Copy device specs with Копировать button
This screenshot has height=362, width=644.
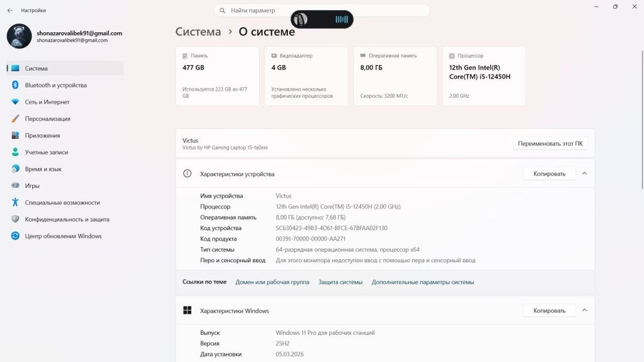549,174
